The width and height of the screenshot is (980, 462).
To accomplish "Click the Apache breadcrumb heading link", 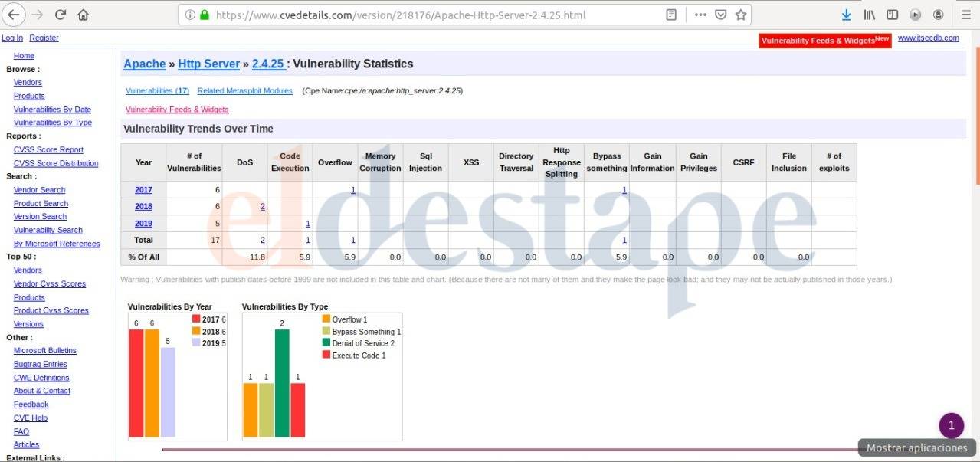I will 145,64.
